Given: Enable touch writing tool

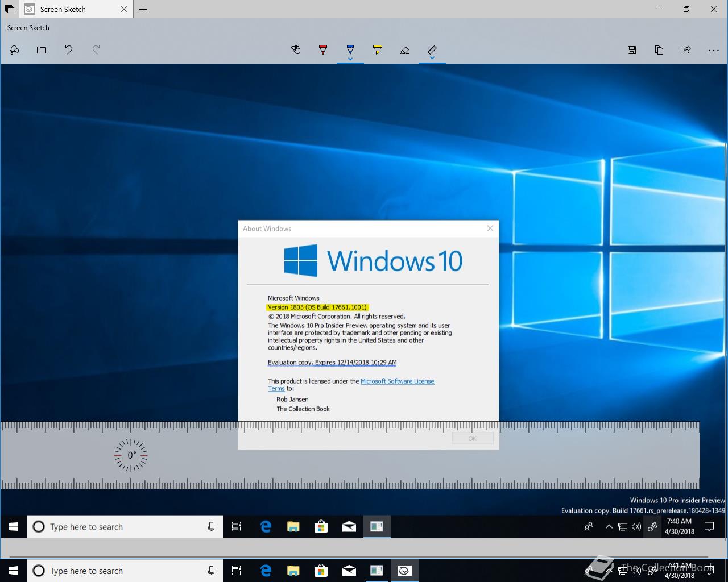Looking at the screenshot, I should click(x=296, y=50).
